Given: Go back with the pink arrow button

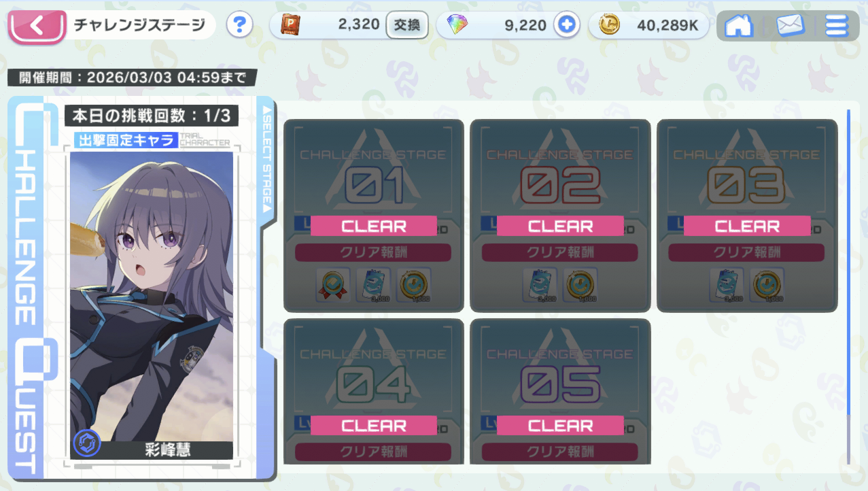Looking at the screenshot, I should coord(37,27).
